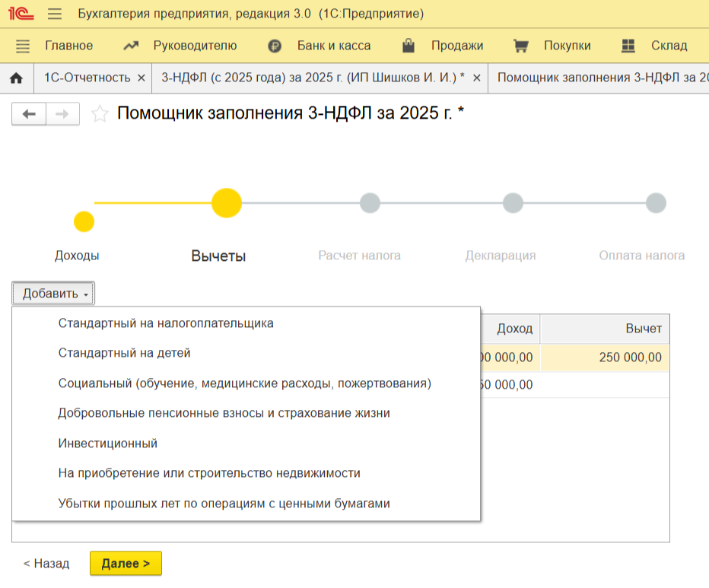Click the Назад link
Image resolution: width=709 pixels, height=588 pixels.
tap(46, 564)
